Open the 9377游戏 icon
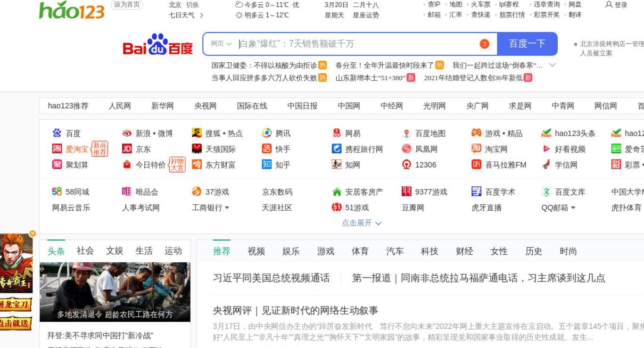 (406, 191)
